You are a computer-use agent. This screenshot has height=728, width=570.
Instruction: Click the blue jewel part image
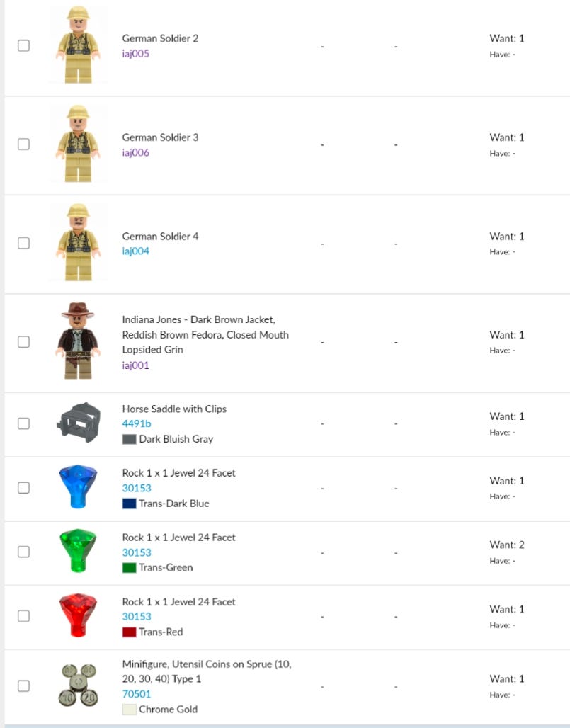pyautogui.click(x=78, y=487)
